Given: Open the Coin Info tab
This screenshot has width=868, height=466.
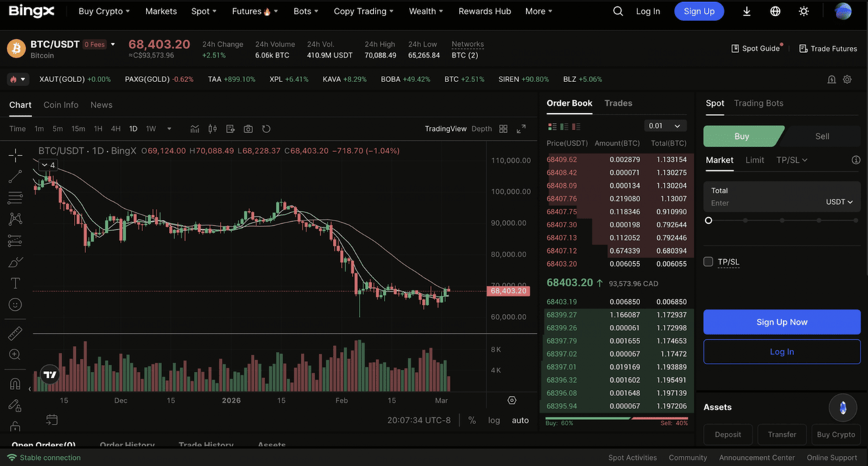Looking at the screenshot, I should pyautogui.click(x=60, y=104).
